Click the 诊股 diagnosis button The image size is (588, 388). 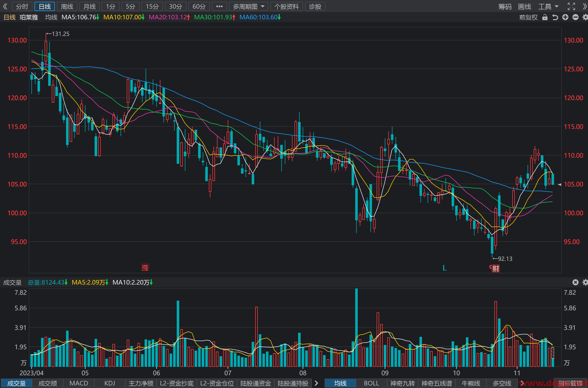pos(315,6)
